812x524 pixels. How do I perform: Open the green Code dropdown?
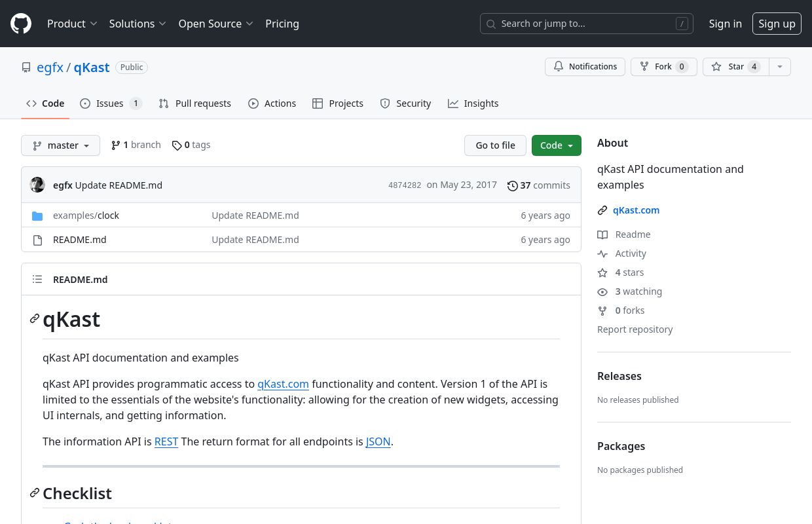[x=557, y=145]
